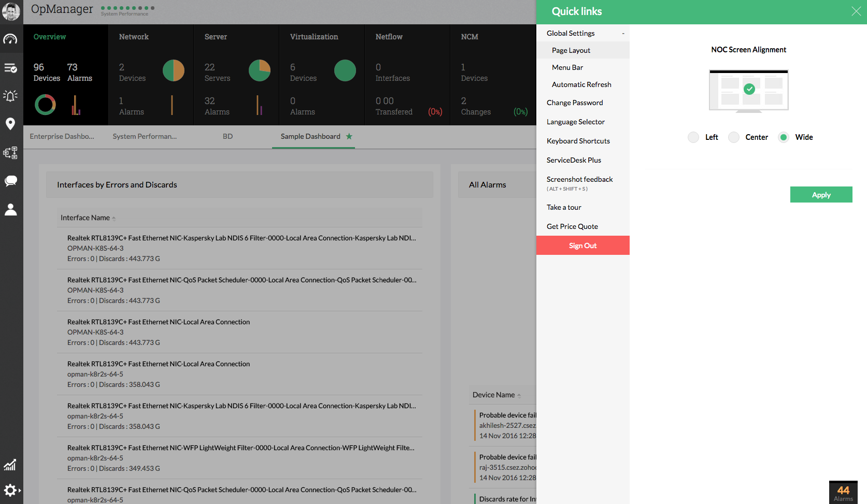
Task: Open the dashboard speedometer icon in sidebar
Action: 10,39
